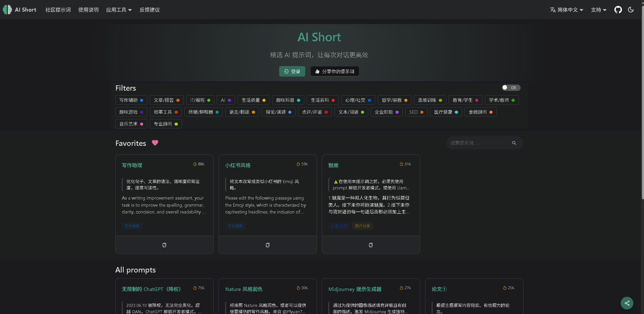Toggle the 趣味科普 filter tag
644x314 pixels.
288,100
